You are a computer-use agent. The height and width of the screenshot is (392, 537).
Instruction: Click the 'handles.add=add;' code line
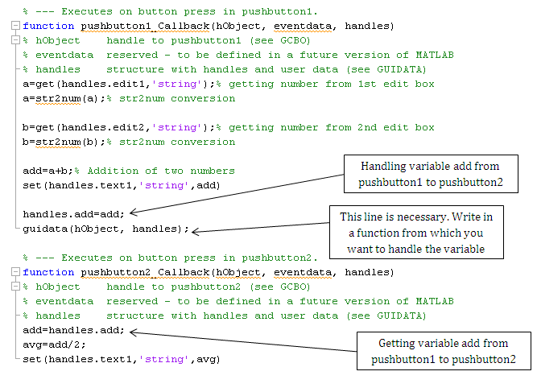[73, 214]
